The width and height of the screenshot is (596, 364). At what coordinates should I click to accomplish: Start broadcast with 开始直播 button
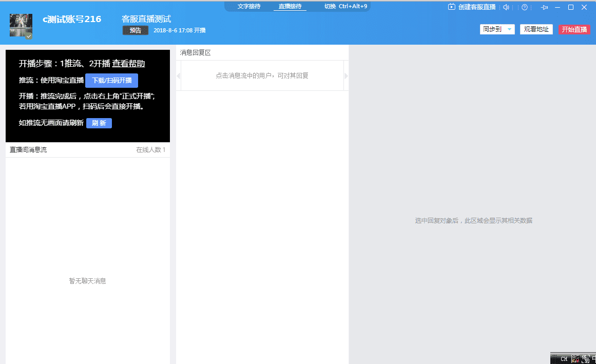(574, 29)
